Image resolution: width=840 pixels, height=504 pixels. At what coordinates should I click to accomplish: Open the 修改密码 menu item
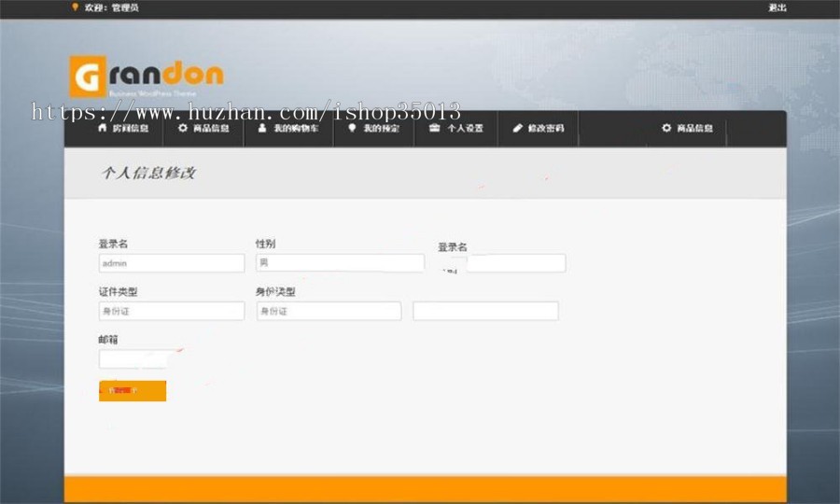coord(538,129)
